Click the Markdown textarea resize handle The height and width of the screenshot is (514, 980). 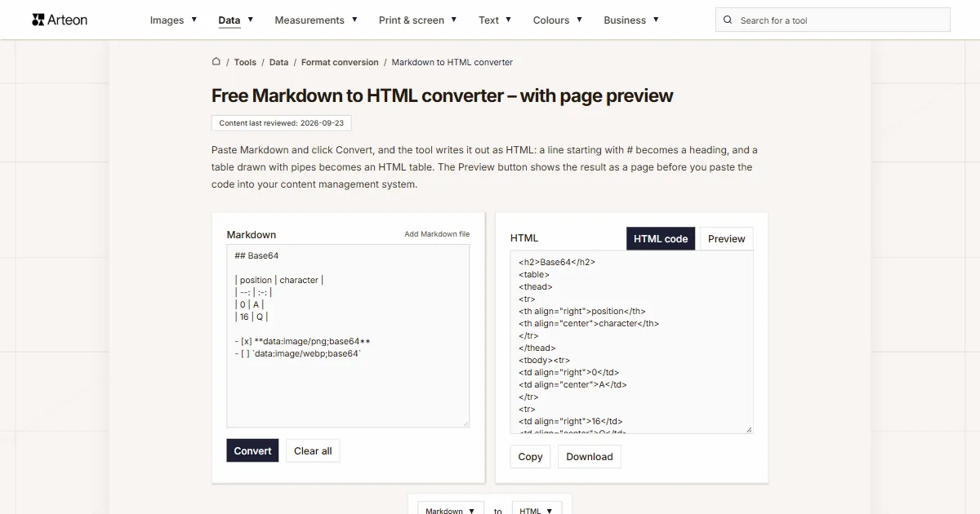click(x=465, y=423)
